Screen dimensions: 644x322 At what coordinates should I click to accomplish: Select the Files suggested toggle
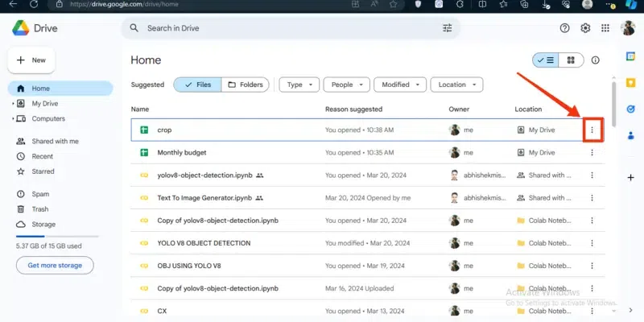[197, 85]
